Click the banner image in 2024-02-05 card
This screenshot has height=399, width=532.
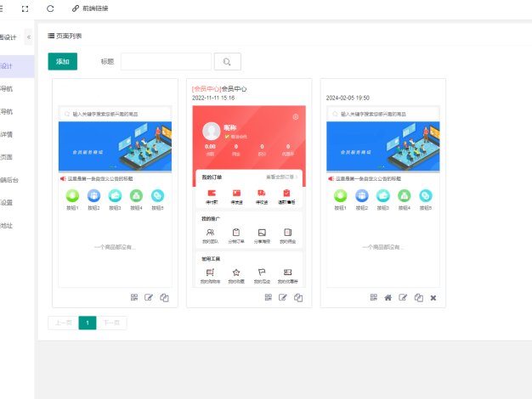click(x=383, y=147)
